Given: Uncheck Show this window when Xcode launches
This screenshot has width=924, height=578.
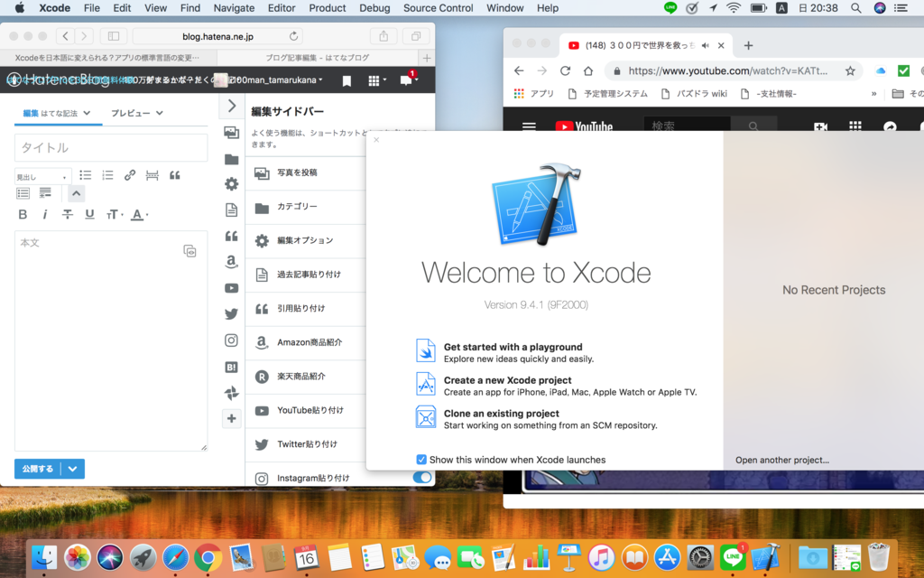Looking at the screenshot, I should coord(421,459).
